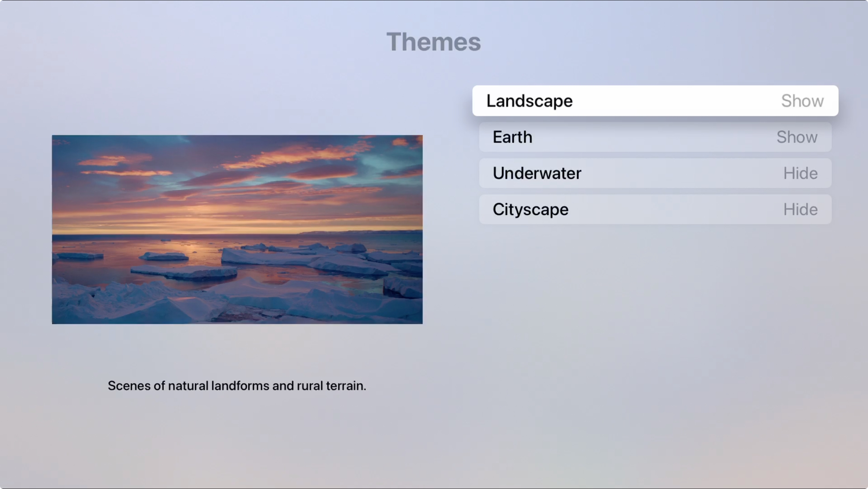Toggle the Hide value on Cityscape
Image resolution: width=868 pixels, height=489 pixels.
tap(800, 210)
